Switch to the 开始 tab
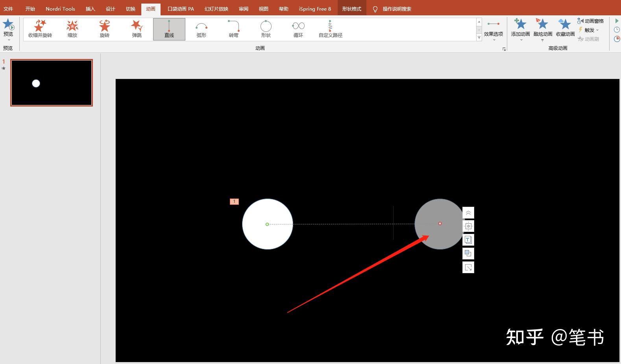 tap(30, 9)
